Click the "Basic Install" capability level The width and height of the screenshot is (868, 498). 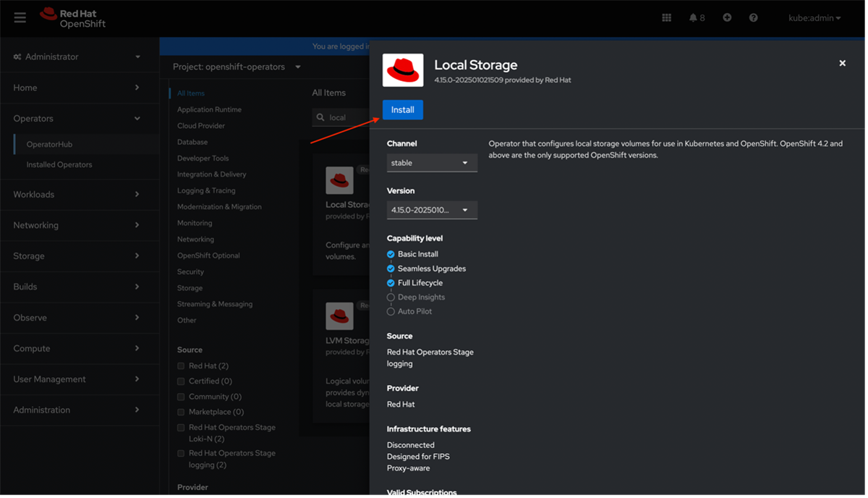click(x=418, y=254)
